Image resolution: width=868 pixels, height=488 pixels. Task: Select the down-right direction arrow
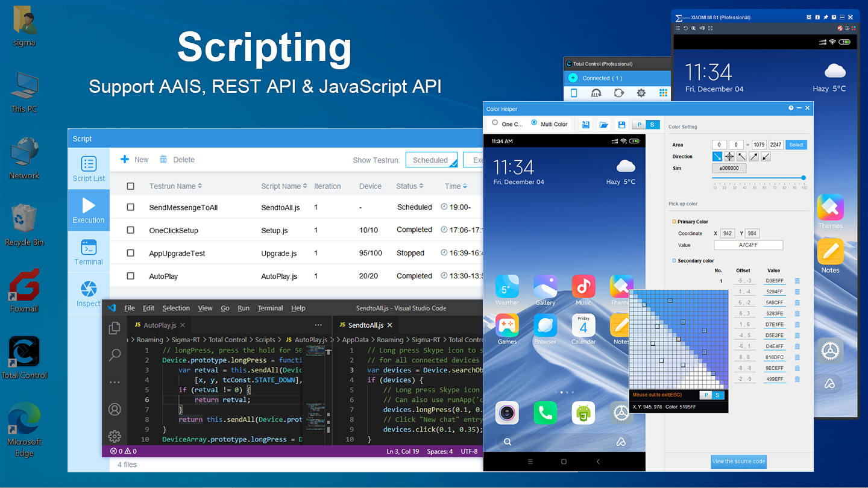[717, 157]
